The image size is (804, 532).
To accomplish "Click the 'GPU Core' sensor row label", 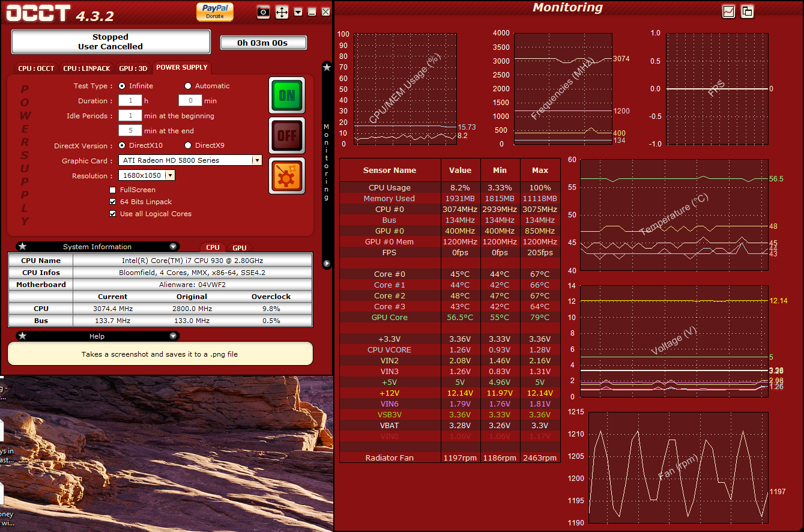I will [x=390, y=317].
